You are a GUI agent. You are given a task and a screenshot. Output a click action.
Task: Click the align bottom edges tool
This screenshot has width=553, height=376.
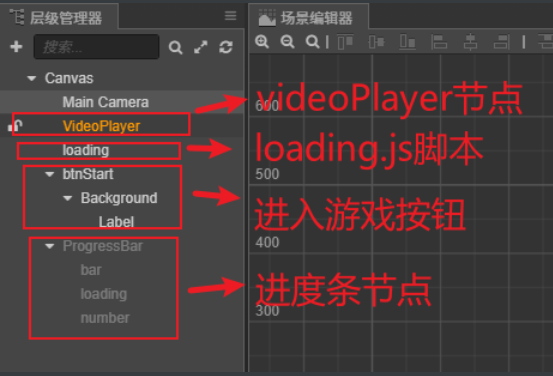click(x=407, y=42)
